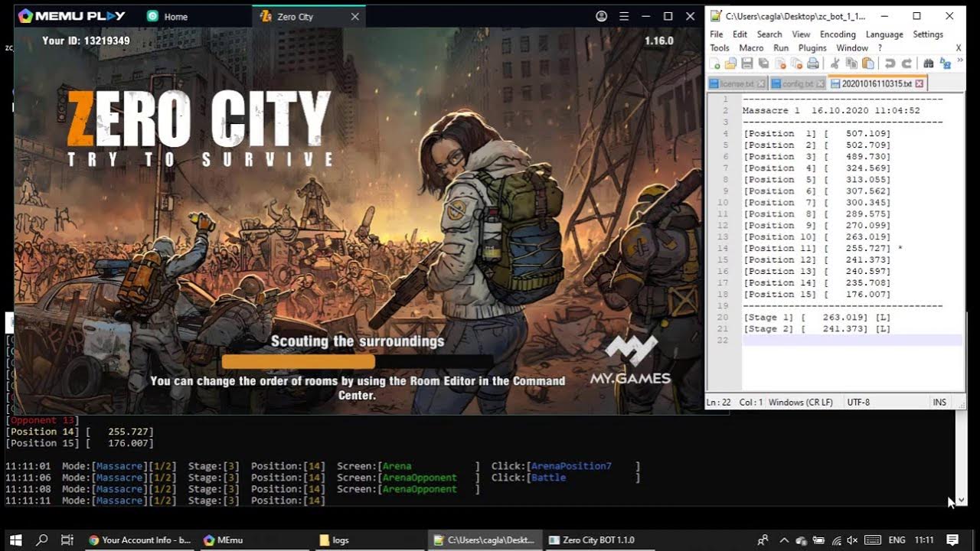Click the line '[Position 11] [ 255.727] *'
Viewport: 980px width, 551px height.
click(823, 248)
